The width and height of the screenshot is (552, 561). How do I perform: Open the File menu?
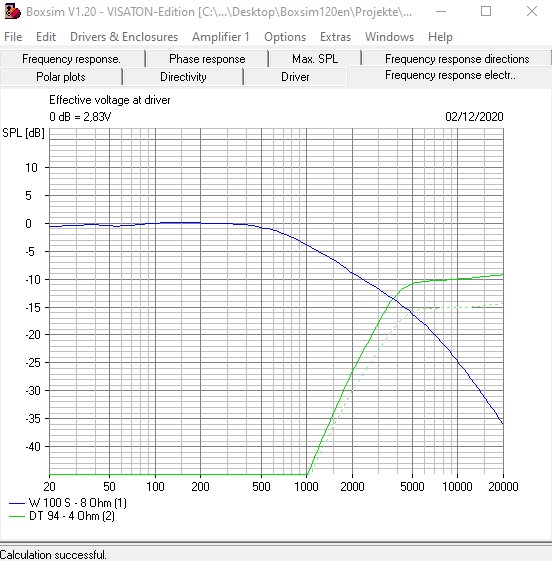pyautogui.click(x=13, y=37)
